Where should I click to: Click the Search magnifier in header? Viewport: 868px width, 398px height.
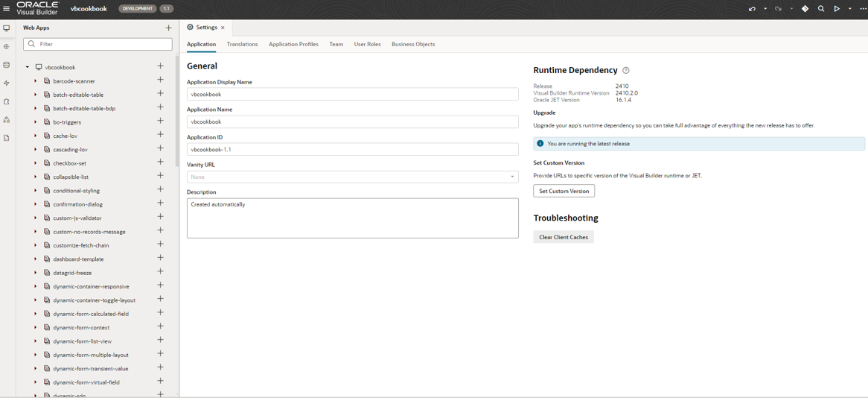pos(821,9)
